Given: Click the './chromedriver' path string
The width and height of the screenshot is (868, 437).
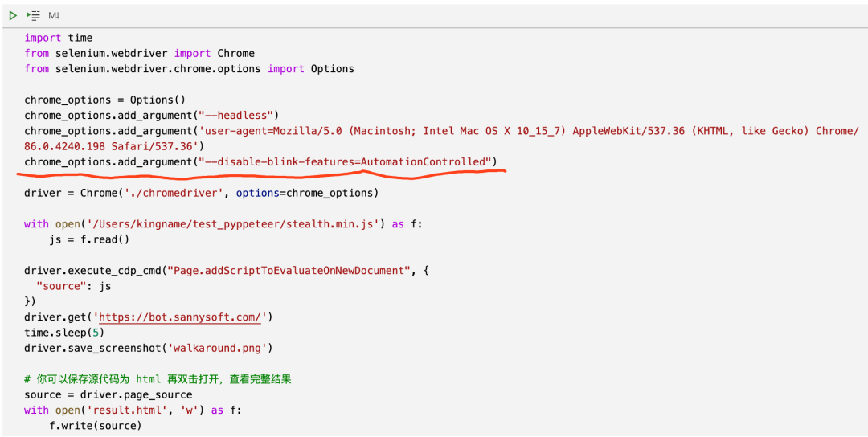Looking at the screenshot, I should 174,193.
